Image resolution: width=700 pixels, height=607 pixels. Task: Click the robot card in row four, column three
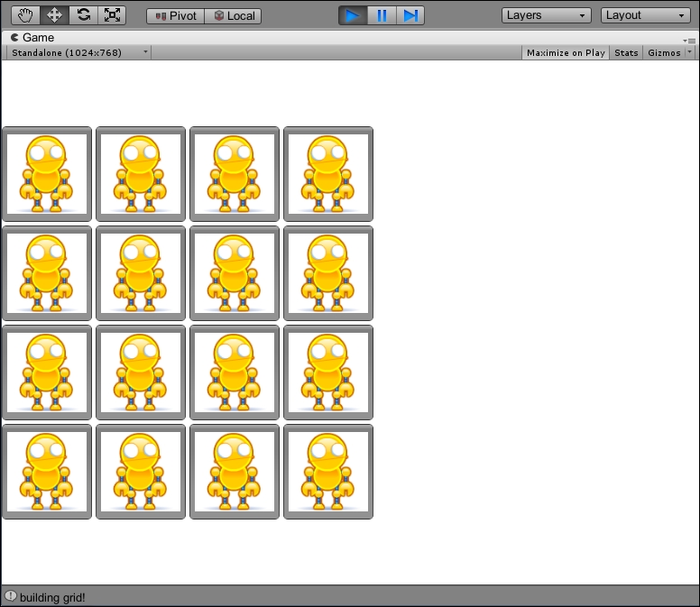point(235,472)
